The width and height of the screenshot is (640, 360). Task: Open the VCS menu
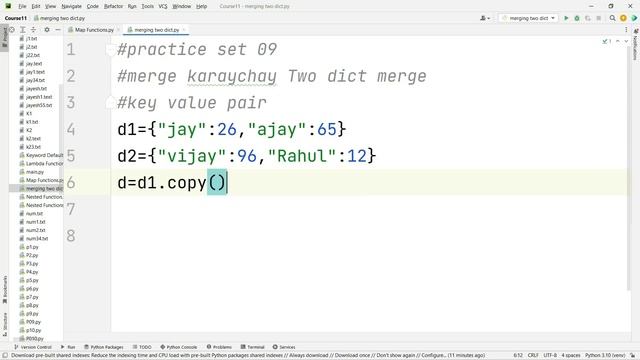click(163, 7)
